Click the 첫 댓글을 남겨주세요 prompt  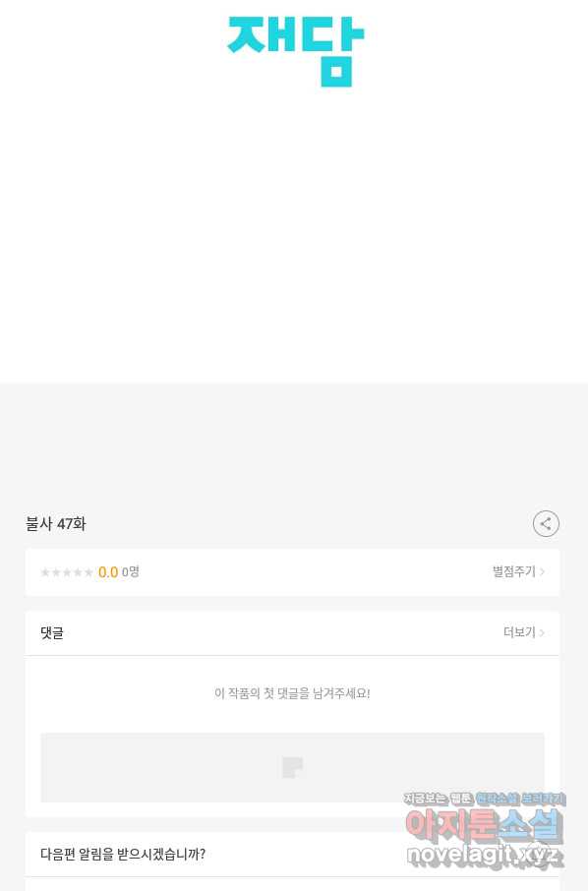pyautogui.click(x=292, y=693)
